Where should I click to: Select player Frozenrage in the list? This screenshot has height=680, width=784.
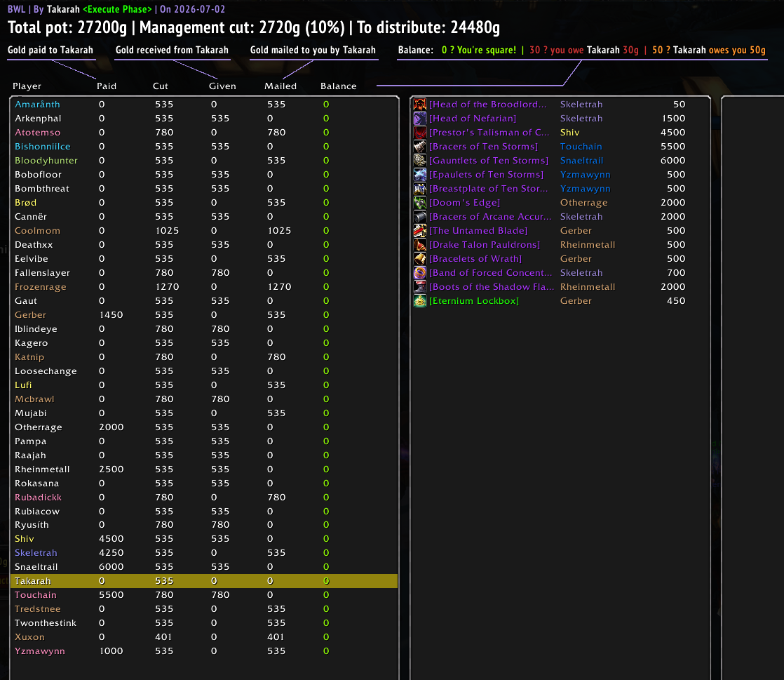[x=41, y=286]
